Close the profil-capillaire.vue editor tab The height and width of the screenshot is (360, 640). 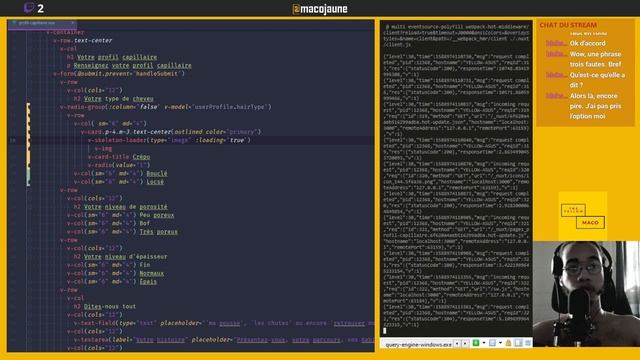pyautogui.click(x=73, y=23)
